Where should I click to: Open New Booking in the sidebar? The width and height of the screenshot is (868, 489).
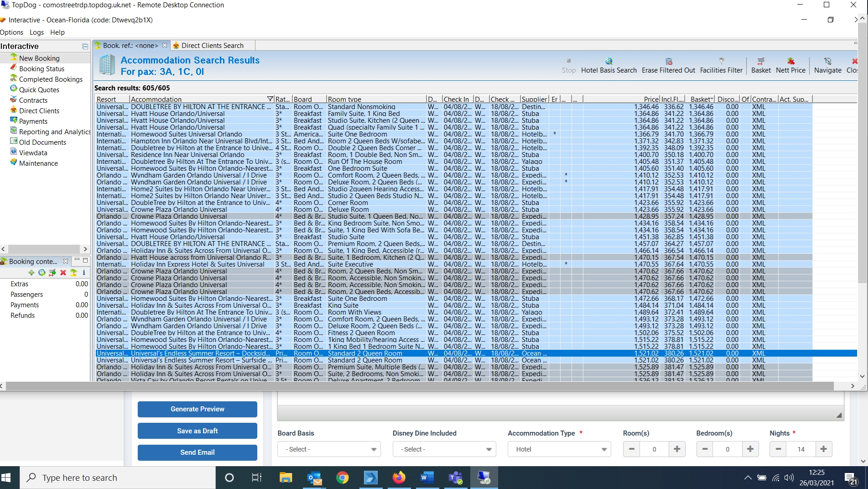pyautogui.click(x=39, y=58)
